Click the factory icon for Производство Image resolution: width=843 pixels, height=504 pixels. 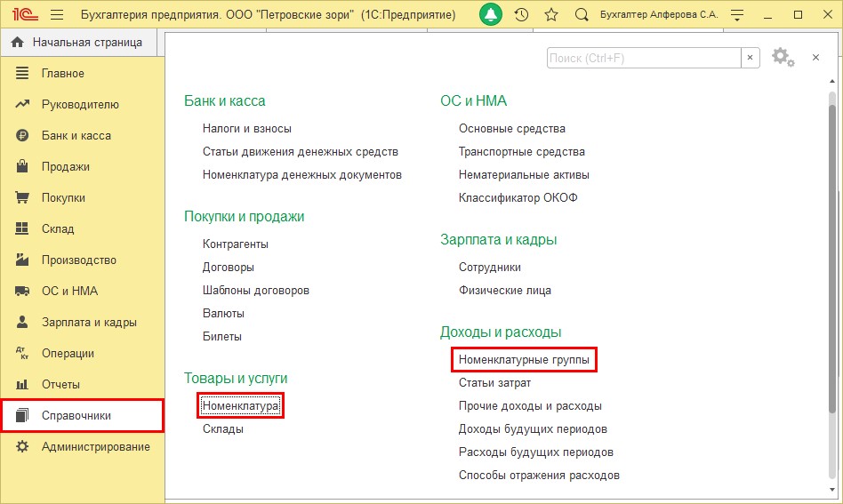click(x=22, y=260)
